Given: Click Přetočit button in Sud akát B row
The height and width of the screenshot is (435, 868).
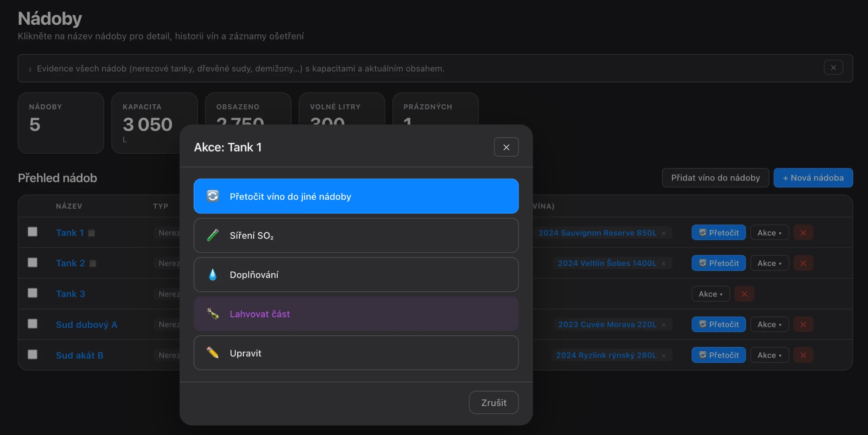Looking at the screenshot, I should tap(719, 355).
